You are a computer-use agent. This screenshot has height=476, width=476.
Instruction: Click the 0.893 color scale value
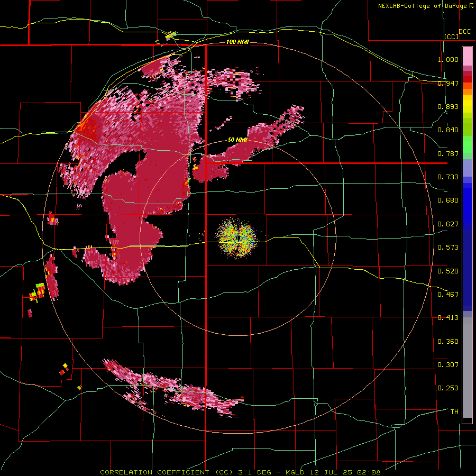(448, 106)
